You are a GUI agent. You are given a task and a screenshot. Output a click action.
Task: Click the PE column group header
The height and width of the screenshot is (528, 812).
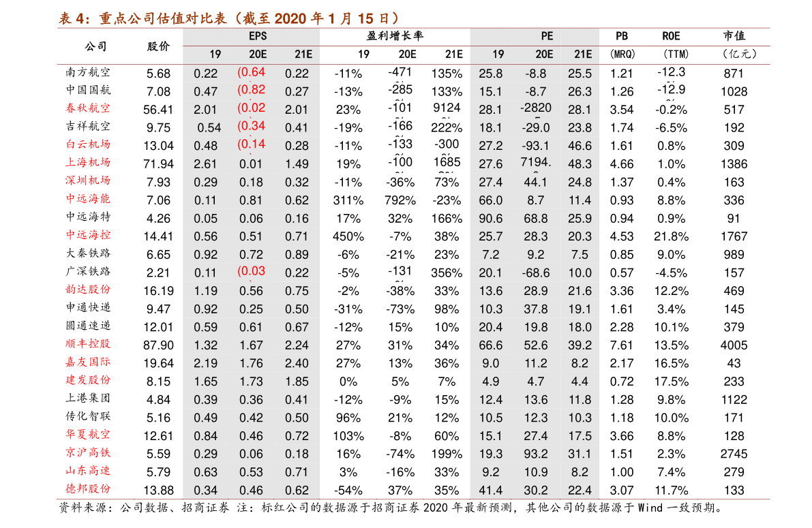(x=547, y=36)
